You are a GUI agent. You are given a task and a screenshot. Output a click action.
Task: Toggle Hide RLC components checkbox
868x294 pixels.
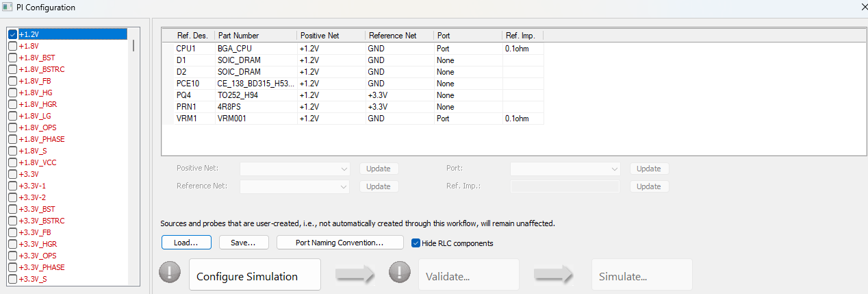coord(416,243)
